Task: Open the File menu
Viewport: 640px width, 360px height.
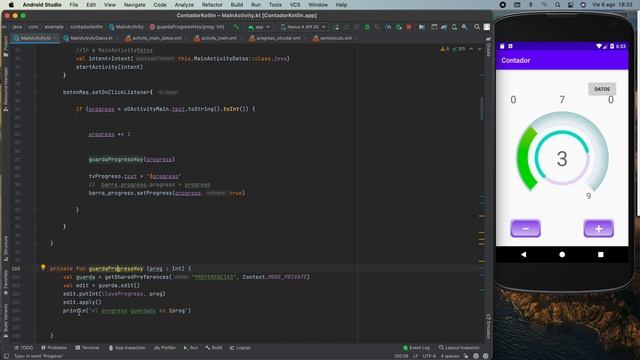Action: 73,5
